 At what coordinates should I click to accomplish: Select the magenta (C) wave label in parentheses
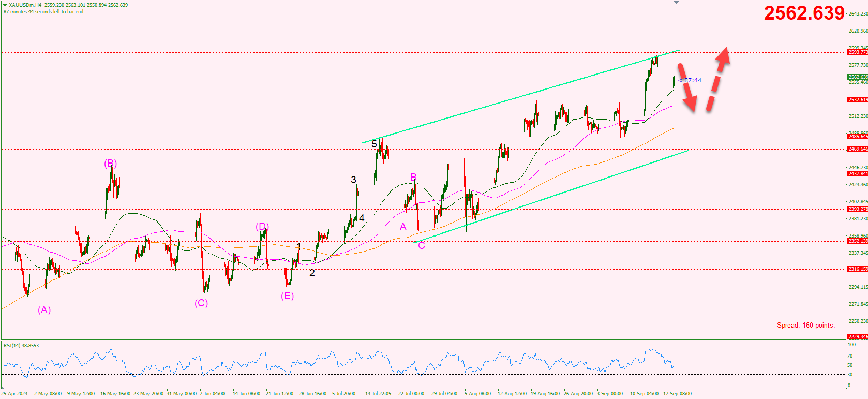point(201,303)
